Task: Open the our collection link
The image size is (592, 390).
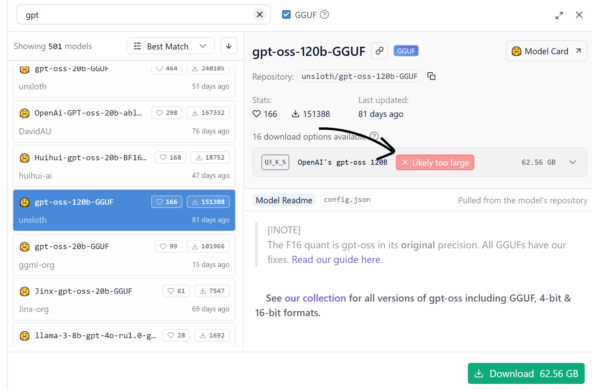Action: click(x=315, y=298)
